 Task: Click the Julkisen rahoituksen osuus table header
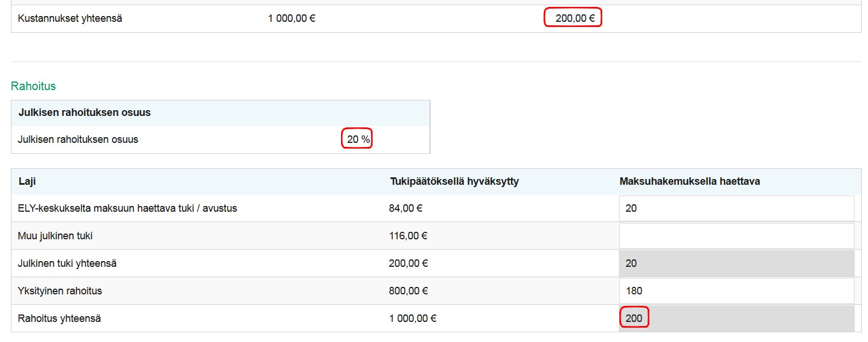pos(84,112)
